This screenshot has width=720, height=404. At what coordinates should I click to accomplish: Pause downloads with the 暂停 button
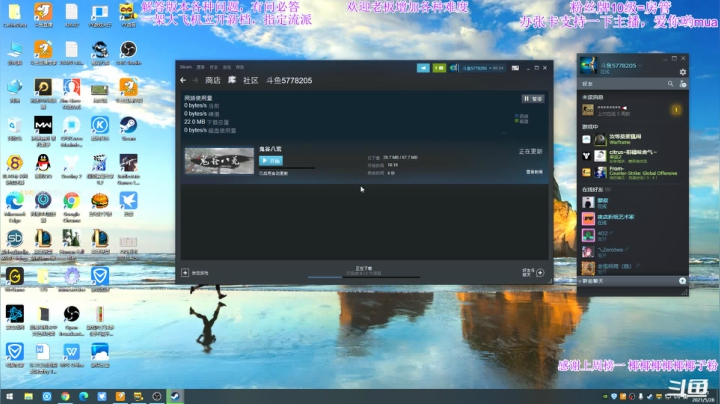coord(533,99)
